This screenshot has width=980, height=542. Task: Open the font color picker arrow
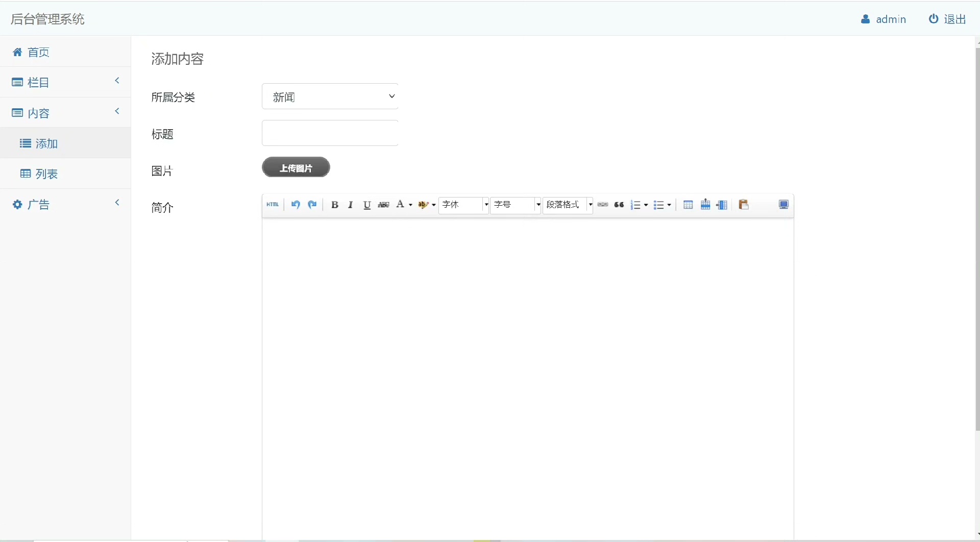[410, 205]
